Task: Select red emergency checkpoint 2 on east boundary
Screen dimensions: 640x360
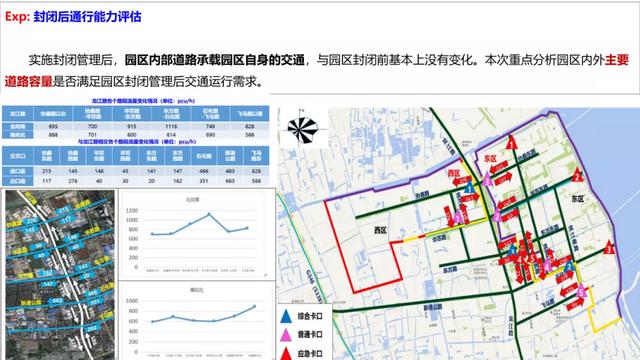Action: click(x=577, y=176)
